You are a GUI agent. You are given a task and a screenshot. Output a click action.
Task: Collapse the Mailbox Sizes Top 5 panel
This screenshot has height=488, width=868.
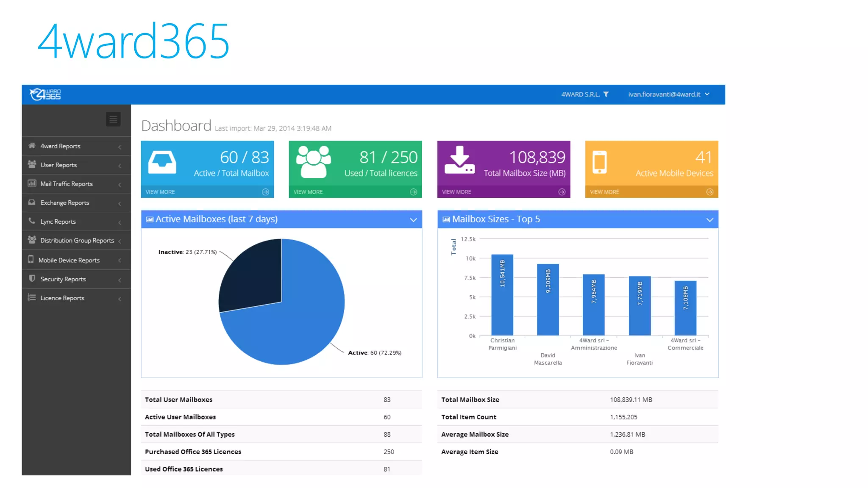[x=709, y=219]
